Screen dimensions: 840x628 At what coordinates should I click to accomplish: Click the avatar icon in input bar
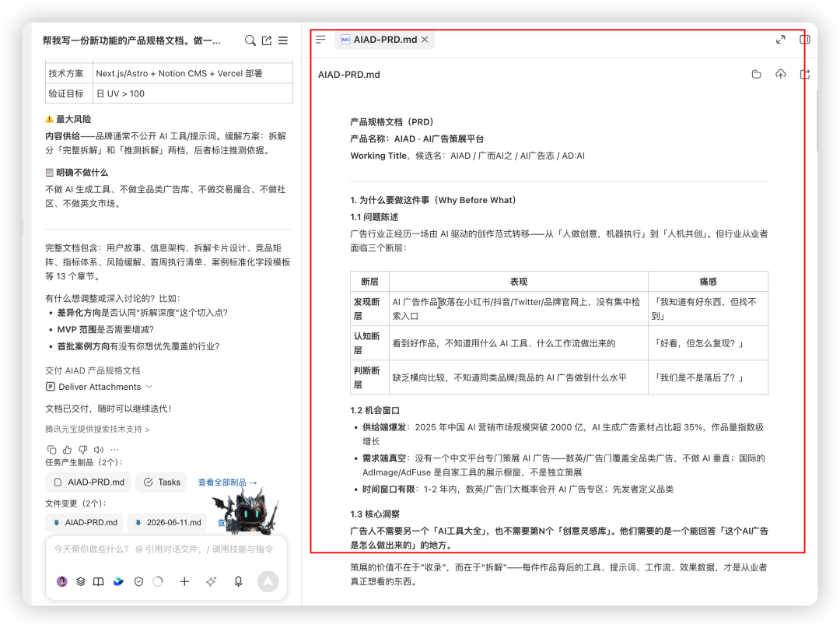[x=62, y=581]
